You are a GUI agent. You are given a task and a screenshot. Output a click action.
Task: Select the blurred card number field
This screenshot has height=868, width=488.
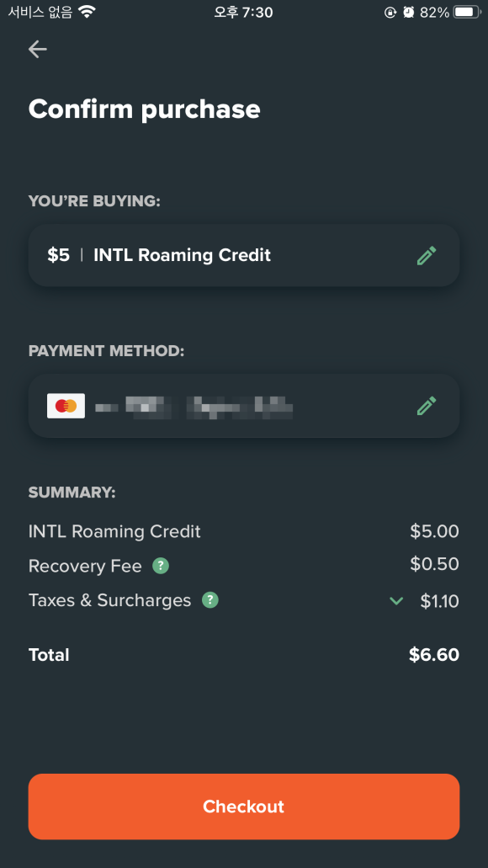tap(194, 407)
